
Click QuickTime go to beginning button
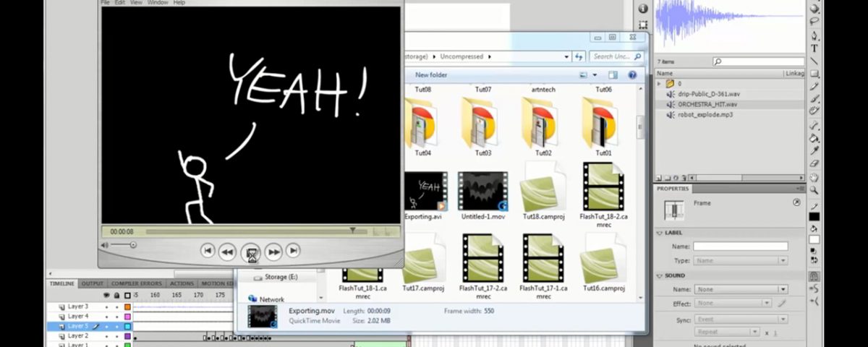(208, 251)
